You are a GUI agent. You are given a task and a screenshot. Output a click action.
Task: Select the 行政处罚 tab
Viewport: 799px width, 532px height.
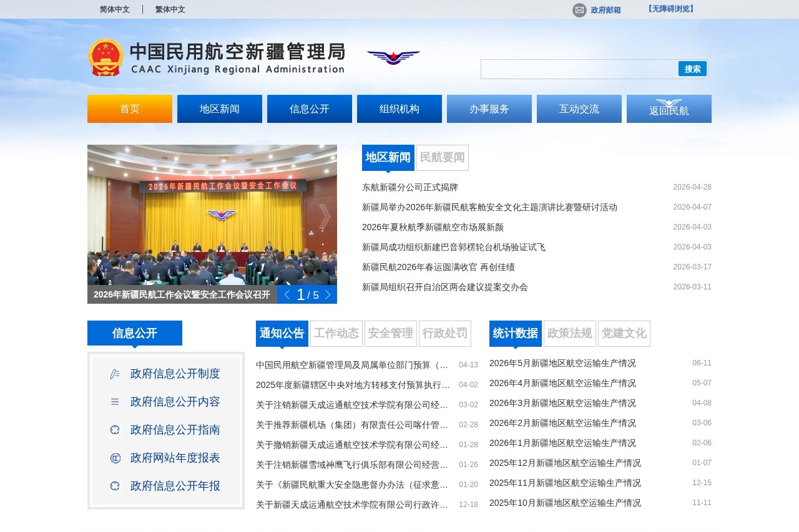pyautogui.click(x=445, y=333)
